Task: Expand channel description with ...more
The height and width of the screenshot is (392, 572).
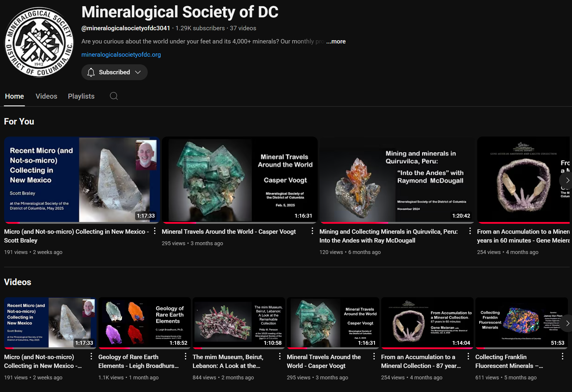Action: 336,41
